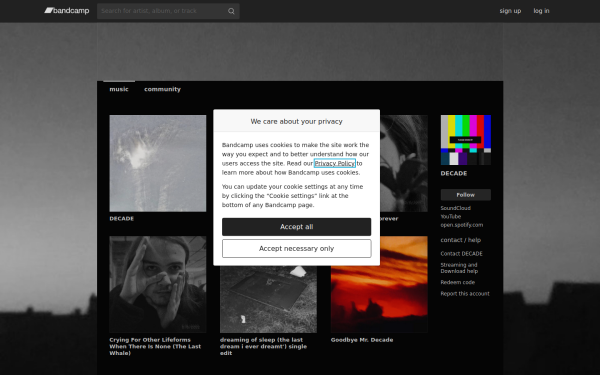
Task: Open the YouTube link
Action: click(451, 217)
